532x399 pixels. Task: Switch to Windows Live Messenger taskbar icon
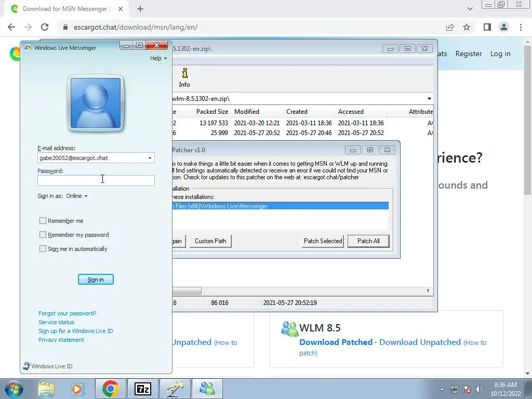(x=207, y=389)
